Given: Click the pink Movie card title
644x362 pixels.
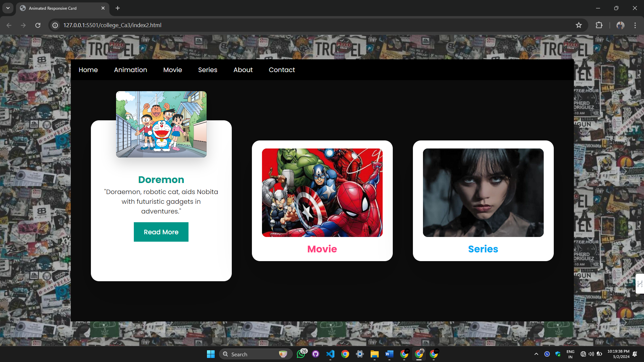Looking at the screenshot, I should pos(322,249).
